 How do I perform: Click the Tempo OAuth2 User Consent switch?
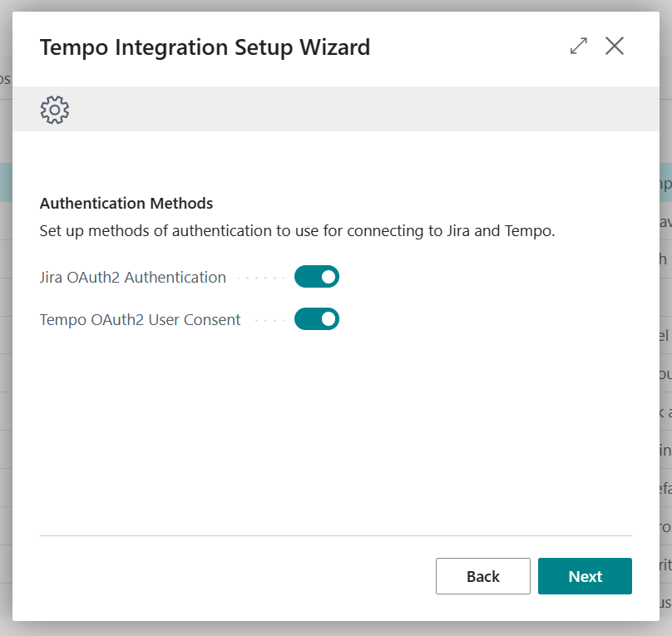click(316, 318)
